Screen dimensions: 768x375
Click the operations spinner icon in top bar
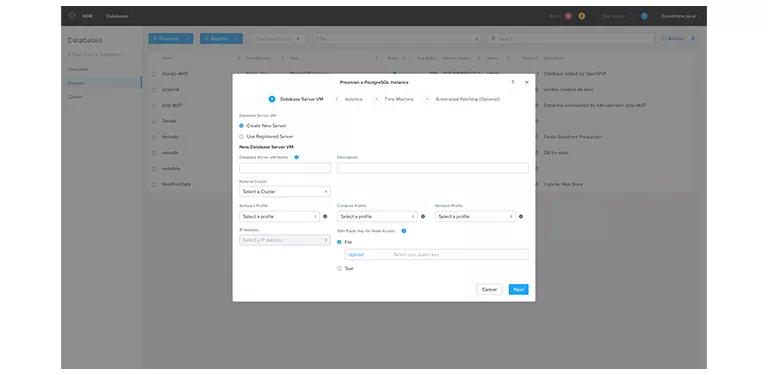pyautogui.click(x=631, y=16)
